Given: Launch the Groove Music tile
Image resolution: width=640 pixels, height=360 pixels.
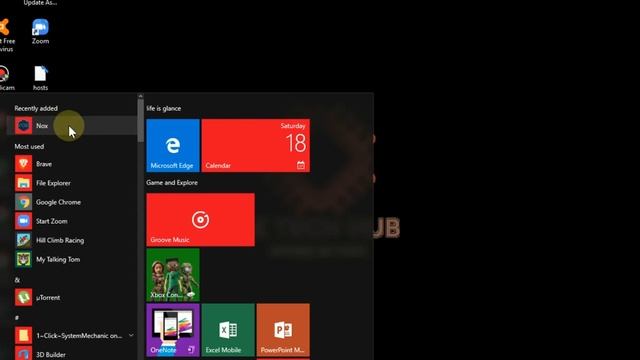Looking at the screenshot, I should [x=200, y=220].
